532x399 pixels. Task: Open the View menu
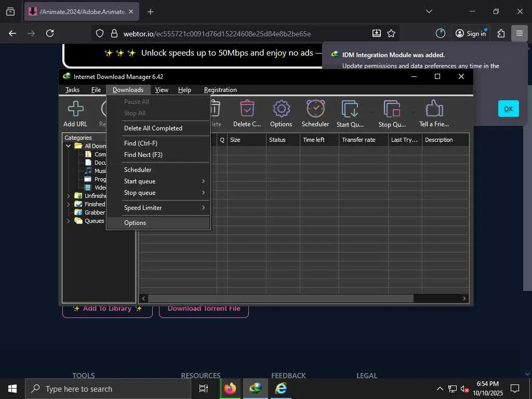click(x=162, y=90)
